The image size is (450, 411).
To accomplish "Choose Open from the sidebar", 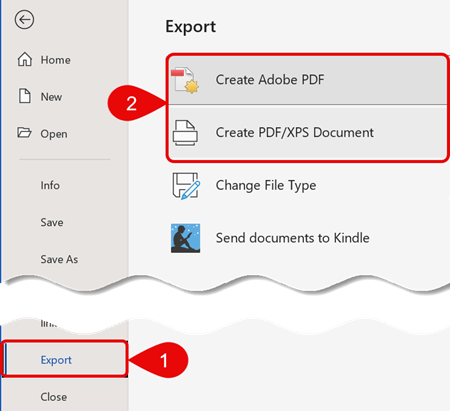I will (54, 134).
